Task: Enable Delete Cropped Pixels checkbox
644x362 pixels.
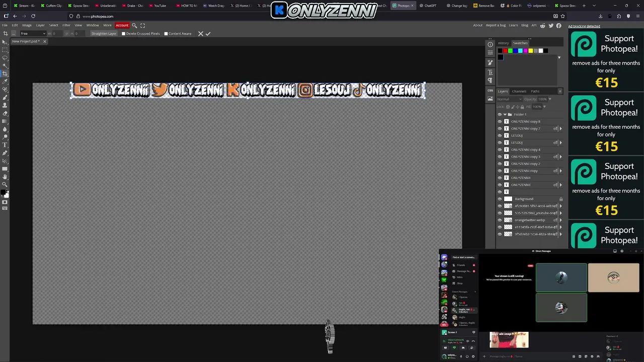Action: [123, 34]
